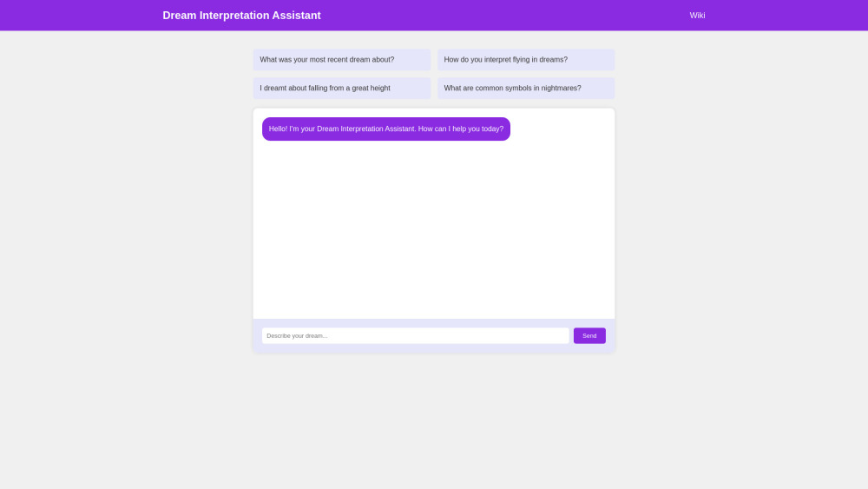
Task: Ask 'How do you interpret flying in dreams?'
Action: click(x=525, y=60)
